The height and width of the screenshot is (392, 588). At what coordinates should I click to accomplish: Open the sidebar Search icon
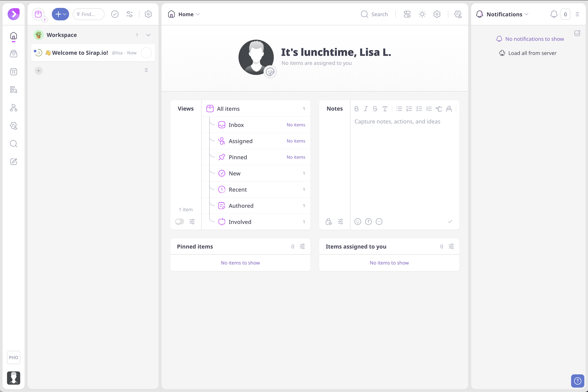point(13,144)
